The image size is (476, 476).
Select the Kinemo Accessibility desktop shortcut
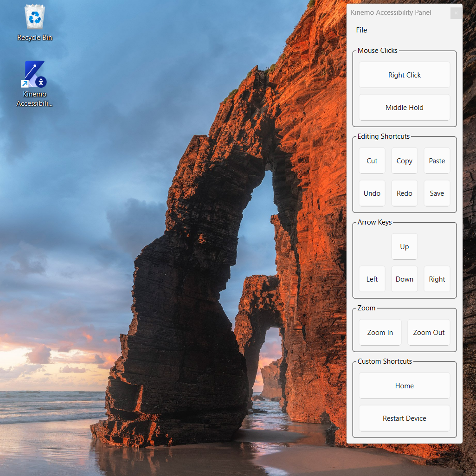click(x=35, y=84)
